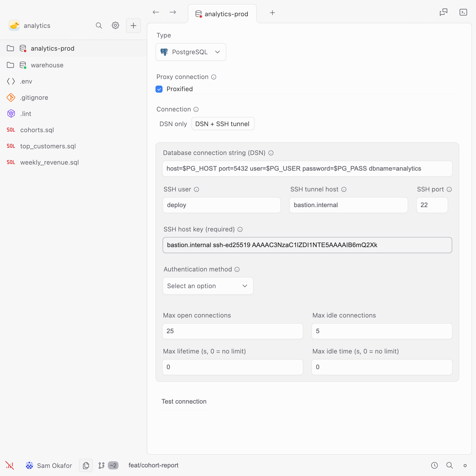Click Authentication method info icon
Image resolution: width=476 pixels, height=476 pixels.
click(237, 269)
